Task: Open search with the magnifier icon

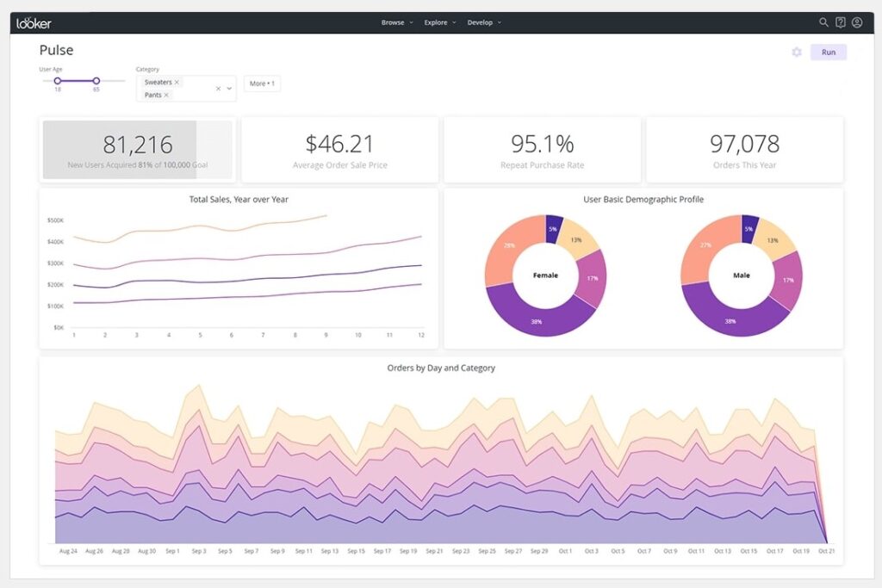Action: (823, 22)
